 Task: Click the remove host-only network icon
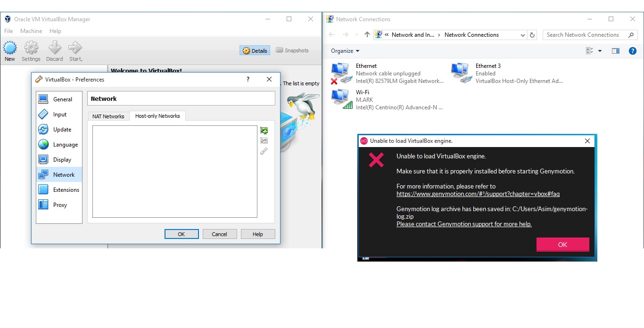click(x=264, y=141)
